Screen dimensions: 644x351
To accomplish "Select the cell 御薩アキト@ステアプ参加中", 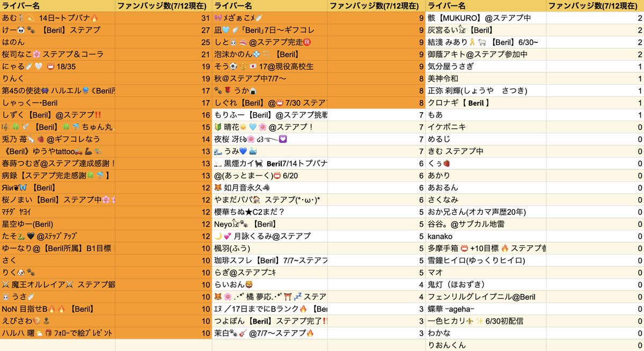I will click(486, 54).
